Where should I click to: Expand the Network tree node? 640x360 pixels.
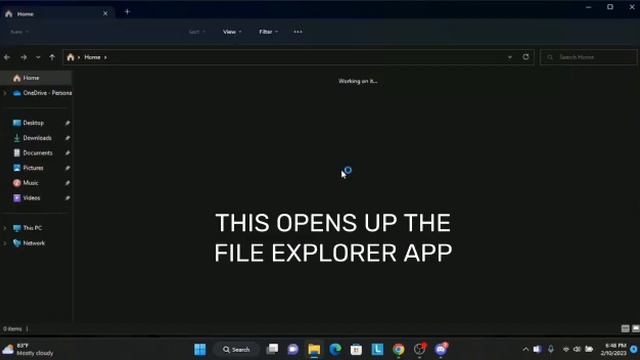pyautogui.click(x=5, y=243)
